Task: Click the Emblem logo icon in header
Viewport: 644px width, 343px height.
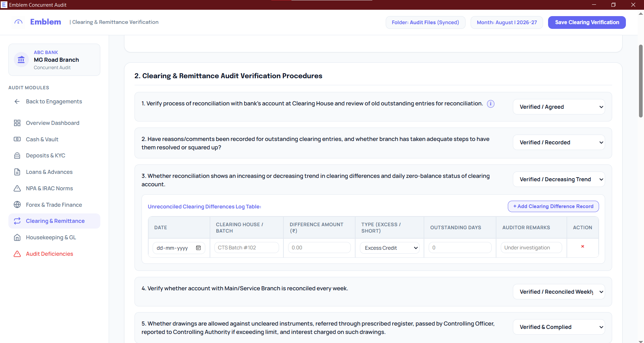Action: point(18,22)
